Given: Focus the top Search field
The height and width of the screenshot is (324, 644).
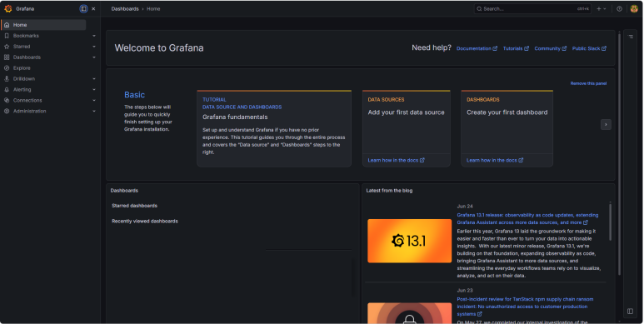Looking at the screenshot, I should [x=532, y=8].
